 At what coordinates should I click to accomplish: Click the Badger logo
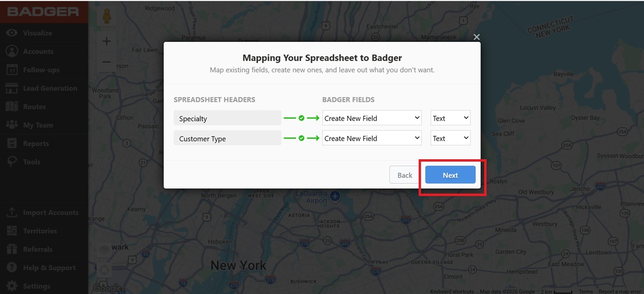point(43,11)
